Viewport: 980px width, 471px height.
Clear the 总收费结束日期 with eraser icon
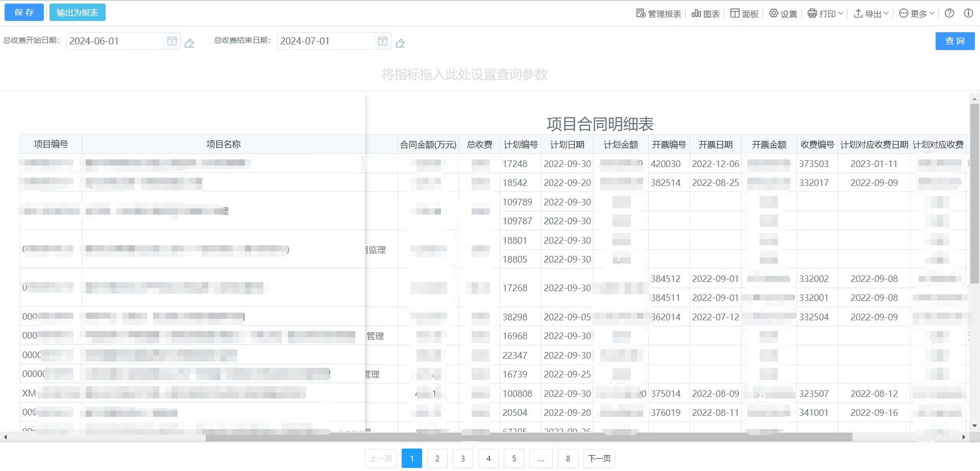coord(401,43)
